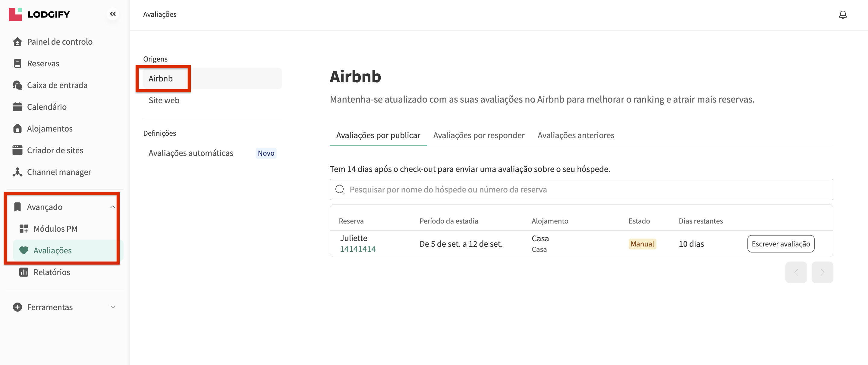
Task: Select Site web under Origens
Action: (164, 100)
